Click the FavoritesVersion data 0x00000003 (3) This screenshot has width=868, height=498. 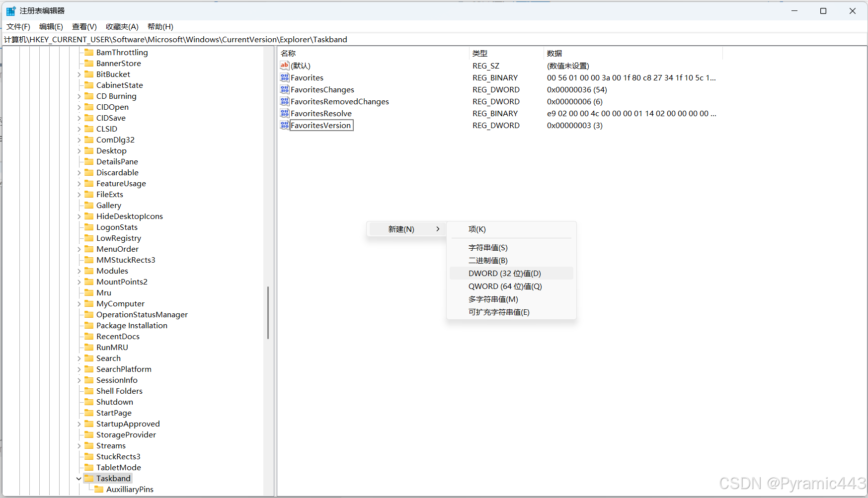click(x=575, y=126)
